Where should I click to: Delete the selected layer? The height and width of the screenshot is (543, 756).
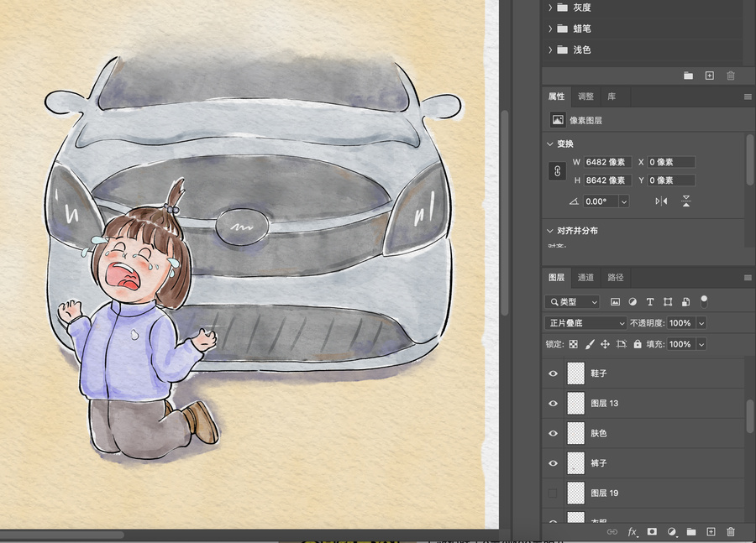click(x=731, y=531)
